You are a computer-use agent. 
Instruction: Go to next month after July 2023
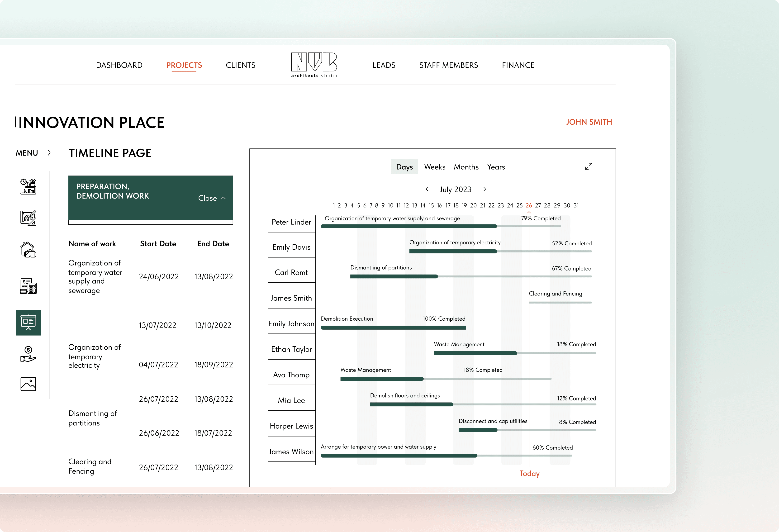click(485, 189)
